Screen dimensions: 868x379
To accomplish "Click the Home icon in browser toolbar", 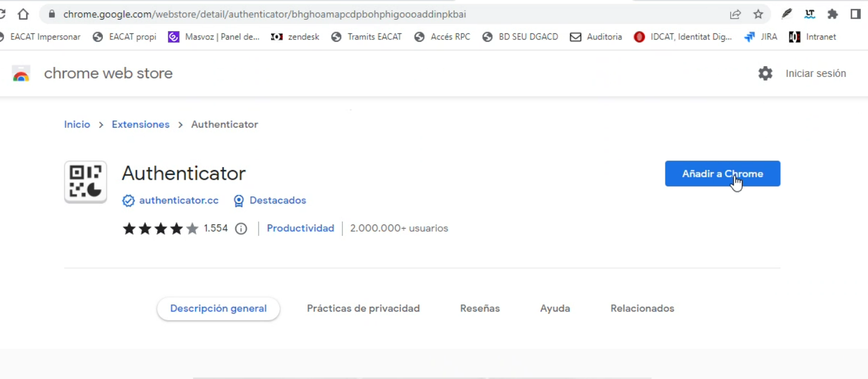I will (x=23, y=14).
